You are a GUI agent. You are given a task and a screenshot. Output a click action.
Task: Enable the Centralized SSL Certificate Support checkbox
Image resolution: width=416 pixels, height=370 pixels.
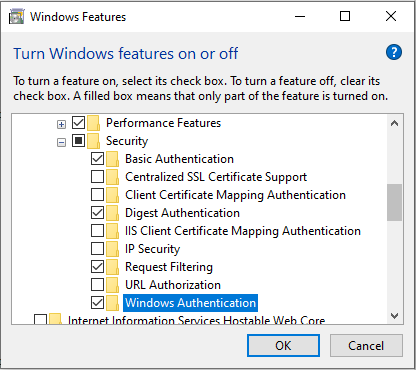[x=97, y=177]
